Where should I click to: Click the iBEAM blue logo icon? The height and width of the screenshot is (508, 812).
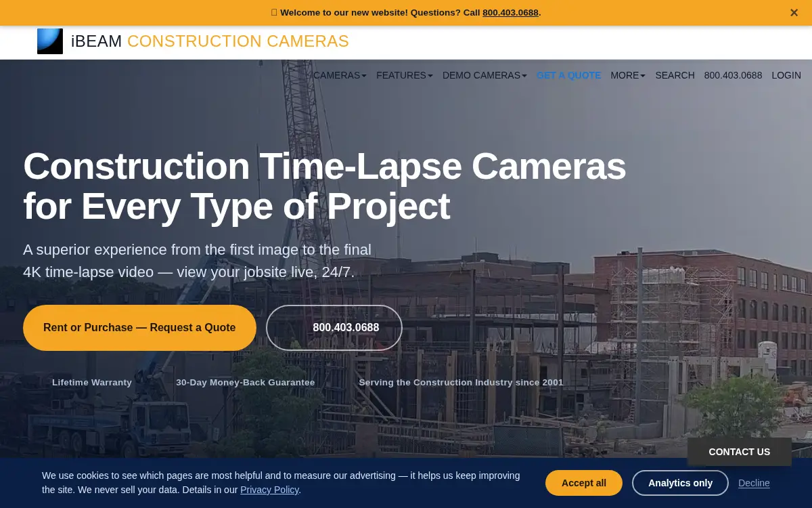pyautogui.click(x=50, y=41)
